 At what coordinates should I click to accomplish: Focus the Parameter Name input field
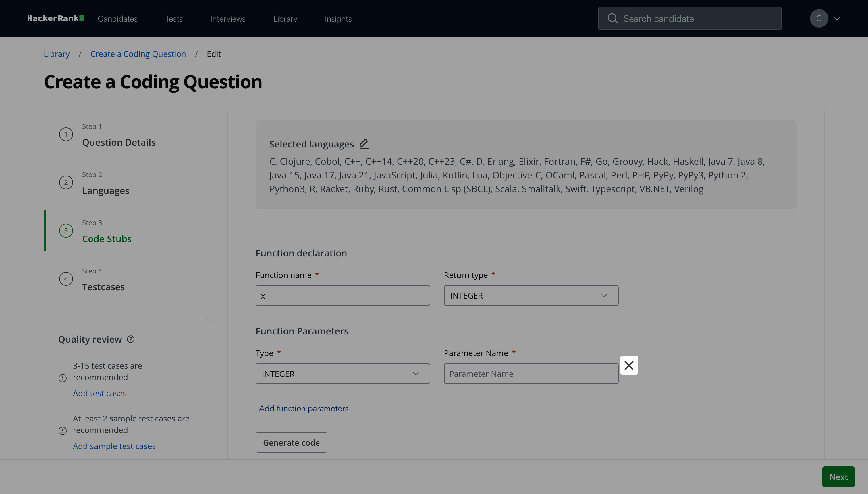tap(531, 374)
